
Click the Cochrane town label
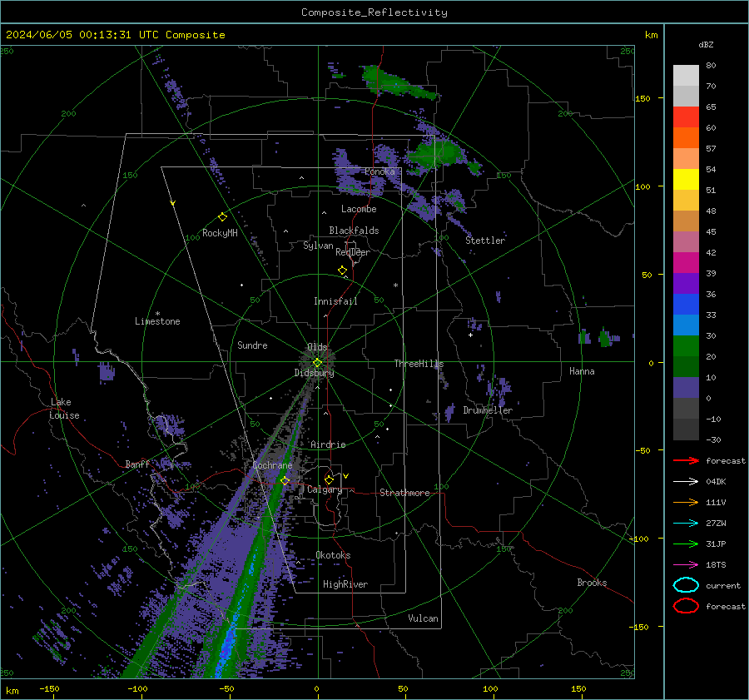pyautogui.click(x=272, y=465)
